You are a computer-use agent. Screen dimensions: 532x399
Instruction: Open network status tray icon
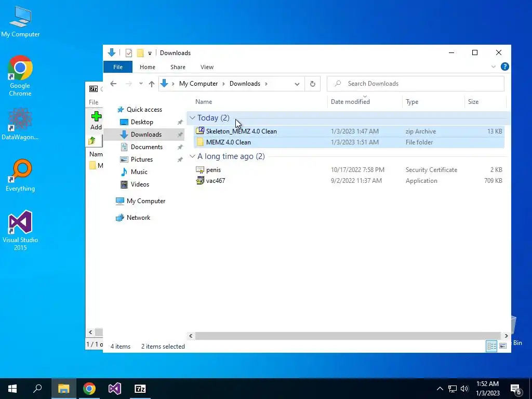[x=453, y=389]
